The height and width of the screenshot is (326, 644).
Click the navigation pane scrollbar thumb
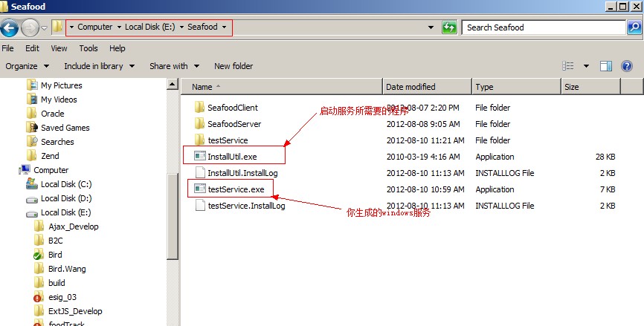coord(173,215)
